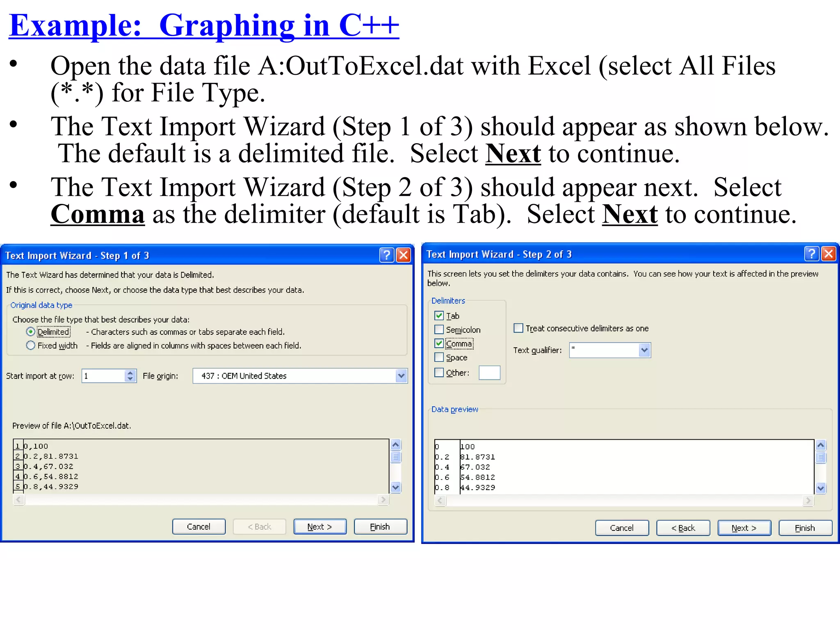The width and height of the screenshot is (840, 630).
Task: Click the slide title 'Example: Graphing in C++'
Action: click(x=204, y=25)
